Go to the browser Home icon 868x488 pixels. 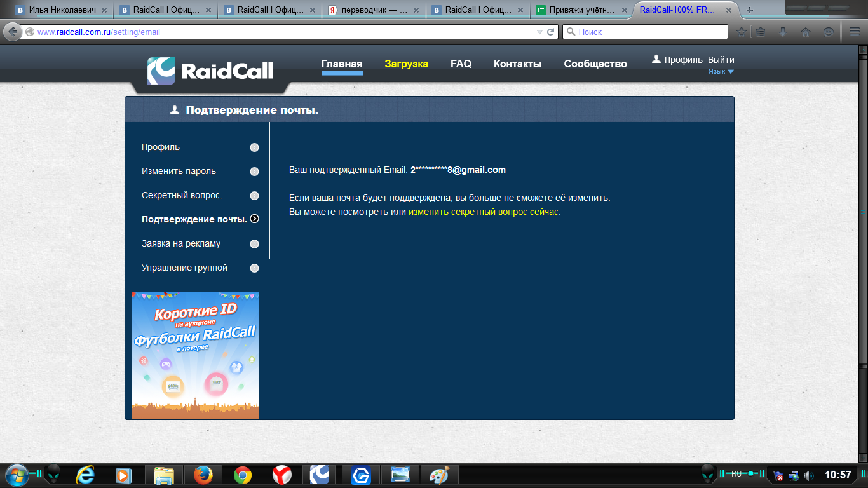pos(806,32)
